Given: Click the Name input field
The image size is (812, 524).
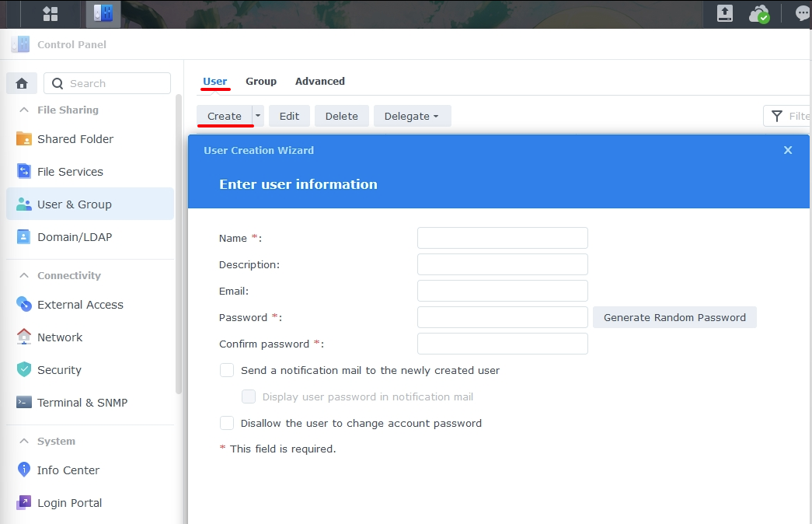Looking at the screenshot, I should [x=502, y=238].
